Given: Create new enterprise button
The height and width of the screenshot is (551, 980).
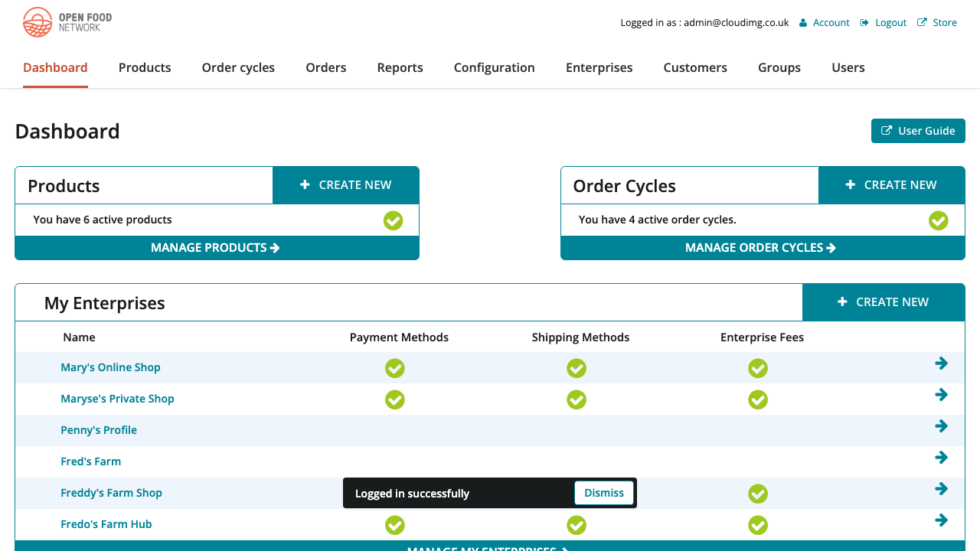Looking at the screenshot, I should 884,302.
